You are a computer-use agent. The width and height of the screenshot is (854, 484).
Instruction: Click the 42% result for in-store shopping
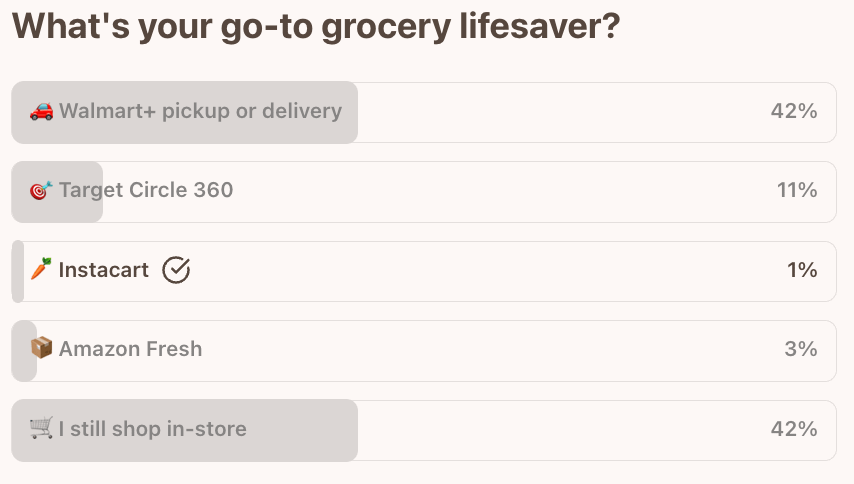pyautogui.click(x=794, y=429)
